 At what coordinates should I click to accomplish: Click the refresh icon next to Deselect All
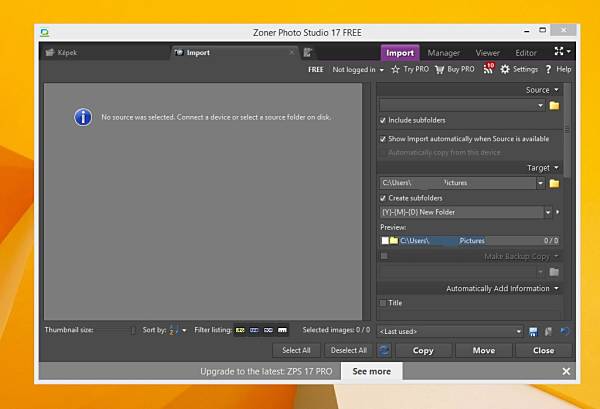click(x=384, y=350)
